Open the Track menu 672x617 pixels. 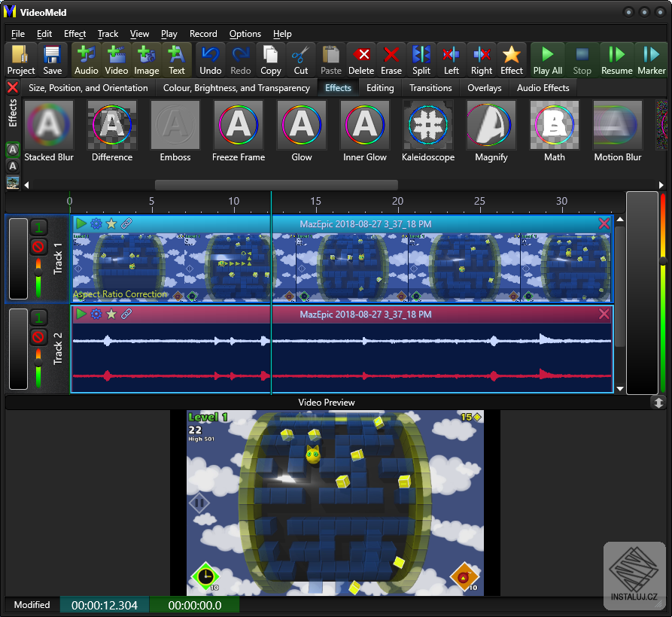pyautogui.click(x=108, y=34)
